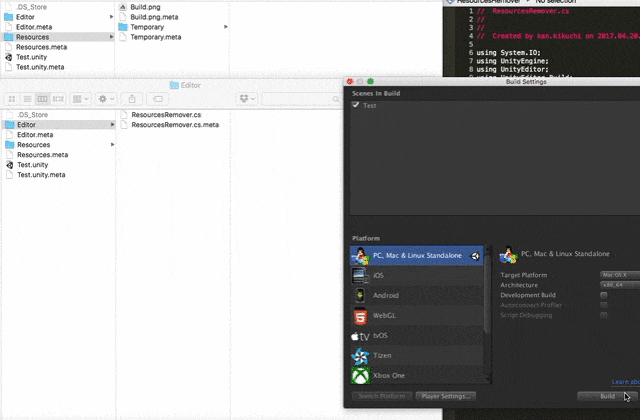Select the Android platform icon

(360, 296)
